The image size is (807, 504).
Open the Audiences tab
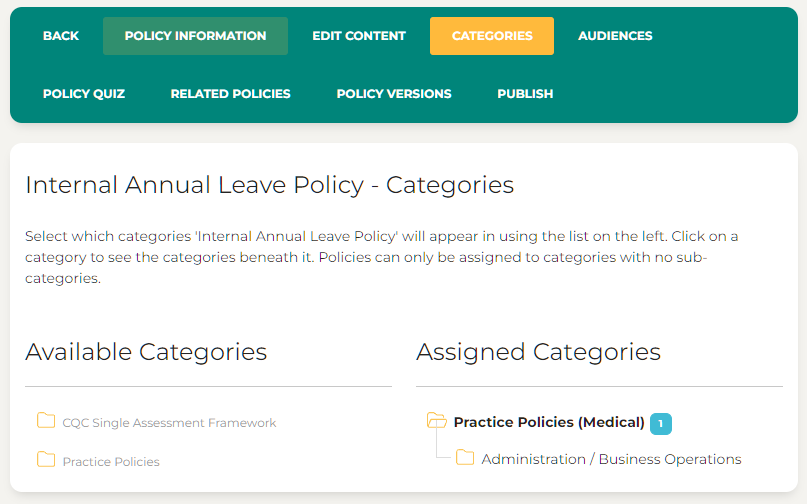click(615, 36)
